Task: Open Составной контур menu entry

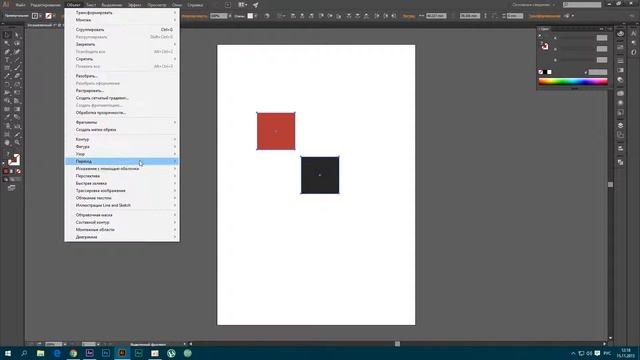Action: point(122,222)
